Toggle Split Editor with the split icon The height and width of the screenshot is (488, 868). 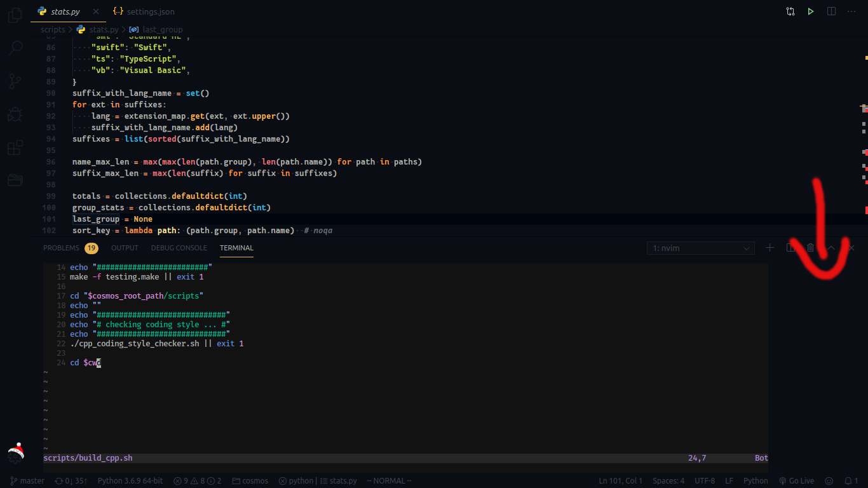coord(831,11)
